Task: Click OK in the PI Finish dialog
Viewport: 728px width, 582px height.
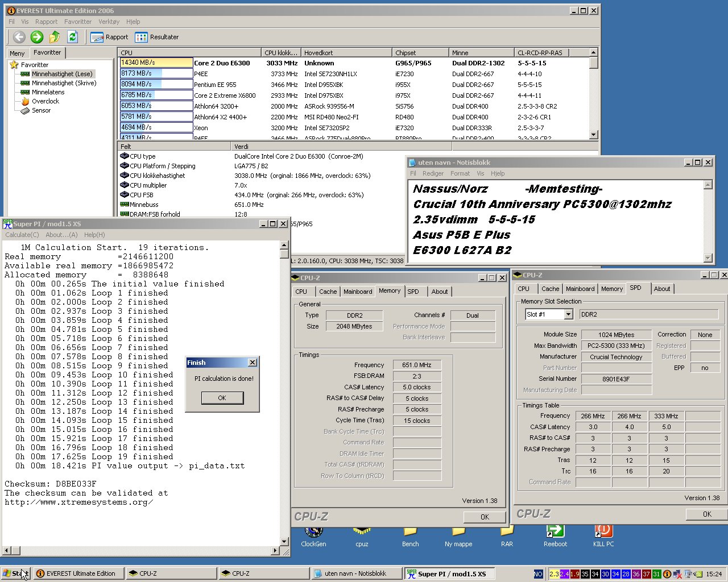Action: [222, 398]
